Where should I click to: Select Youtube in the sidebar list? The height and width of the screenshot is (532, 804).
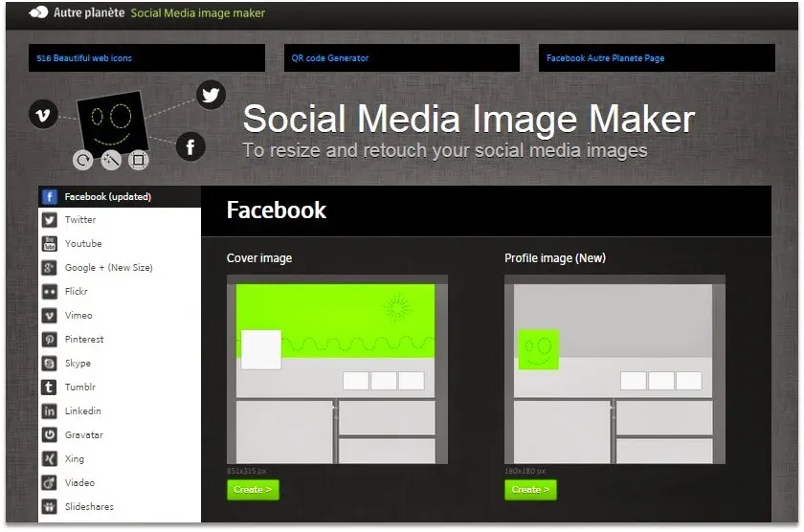(x=83, y=244)
